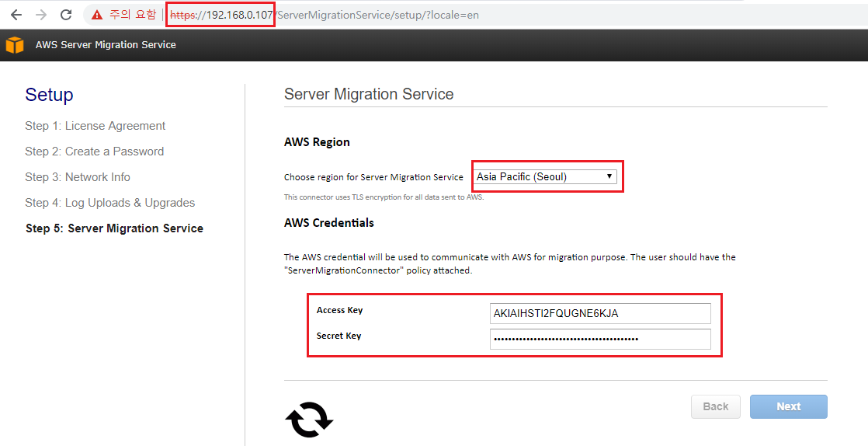This screenshot has height=446, width=868.
Task: Select Step 2: Create a Password
Action: 94,152
